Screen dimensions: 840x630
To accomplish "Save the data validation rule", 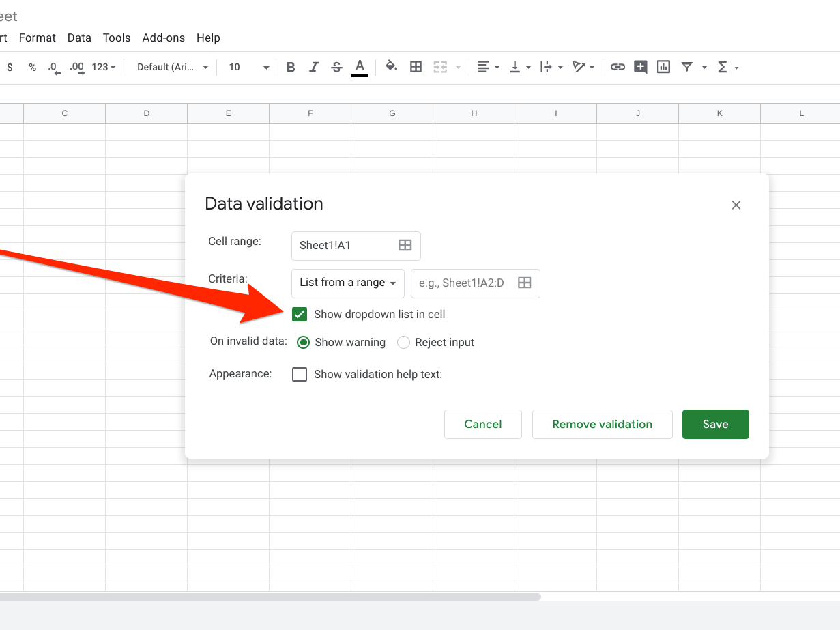I will [716, 424].
